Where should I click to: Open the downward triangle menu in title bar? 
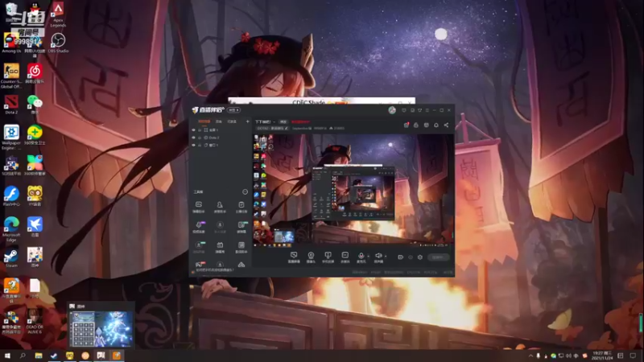419,110
